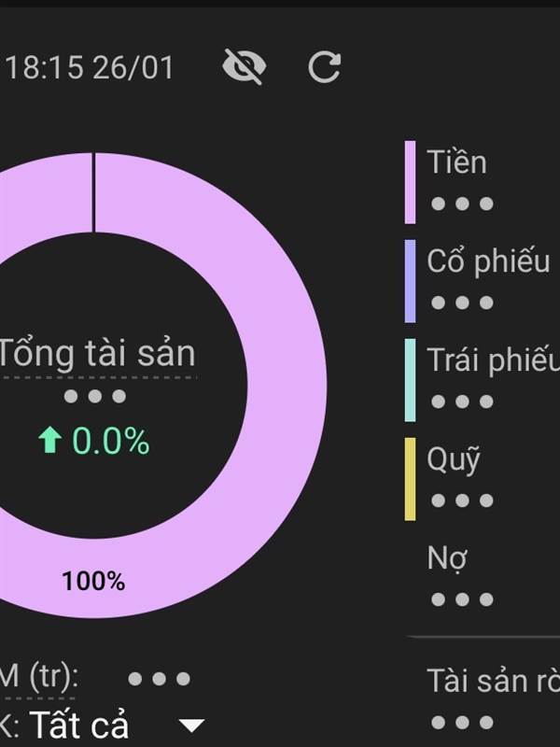Click the 0.0% change value
This screenshot has height=747, width=560.
pyautogui.click(x=110, y=442)
